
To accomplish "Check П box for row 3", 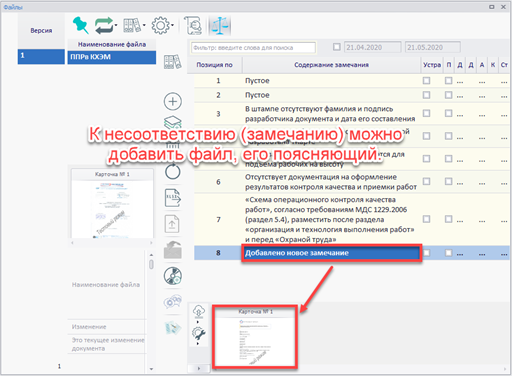I will [449, 113].
